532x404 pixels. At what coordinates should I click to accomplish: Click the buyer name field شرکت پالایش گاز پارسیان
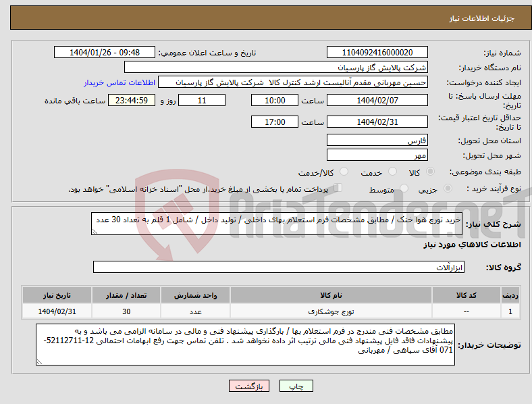(276, 67)
